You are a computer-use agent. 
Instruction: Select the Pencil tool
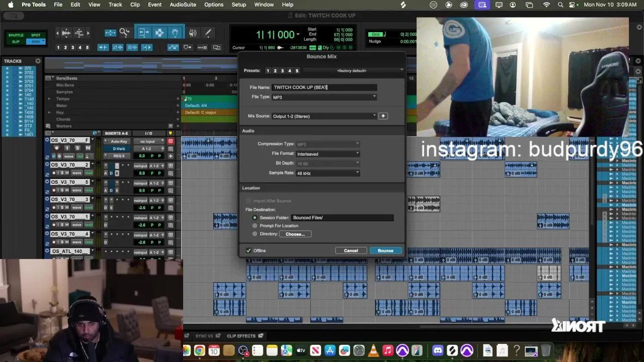tap(208, 33)
